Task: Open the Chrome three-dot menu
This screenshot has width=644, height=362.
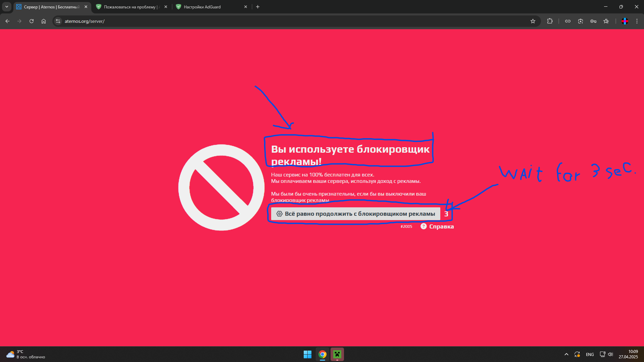Action: pyautogui.click(x=637, y=21)
